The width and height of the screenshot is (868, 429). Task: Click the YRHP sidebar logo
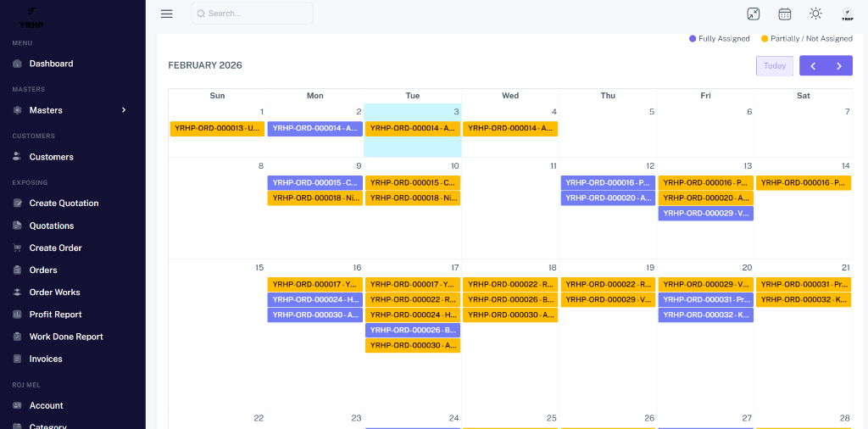coord(31,17)
